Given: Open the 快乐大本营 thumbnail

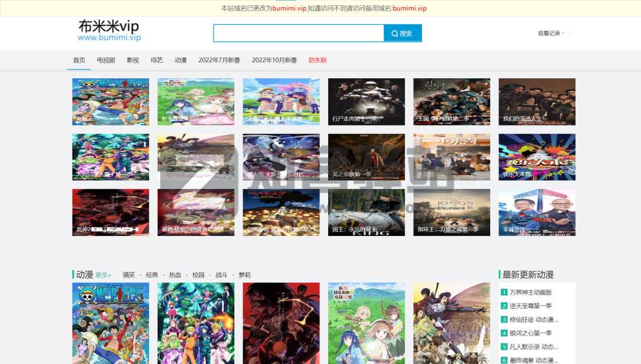Looking at the screenshot, I should (x=537, y=157).
